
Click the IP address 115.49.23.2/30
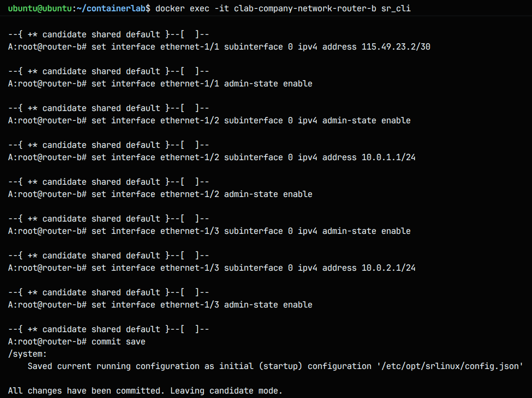click(x=396, y=47)
